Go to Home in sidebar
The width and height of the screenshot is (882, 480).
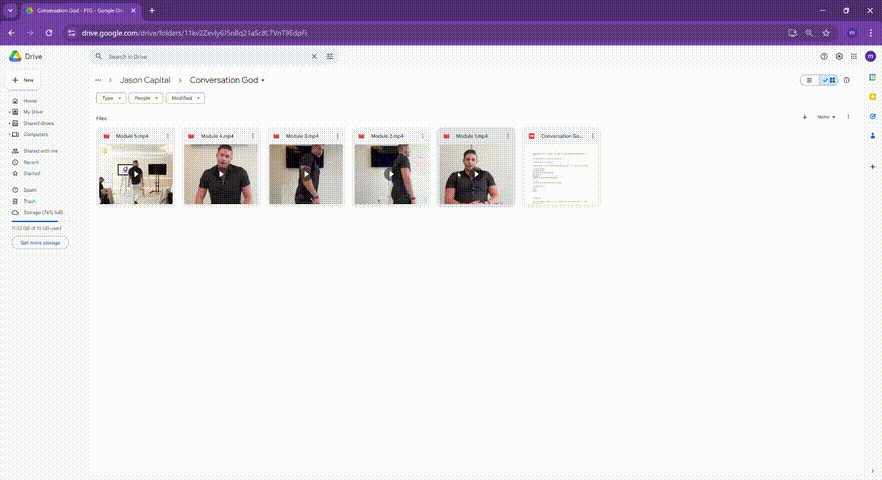click(x=30, y=101)
